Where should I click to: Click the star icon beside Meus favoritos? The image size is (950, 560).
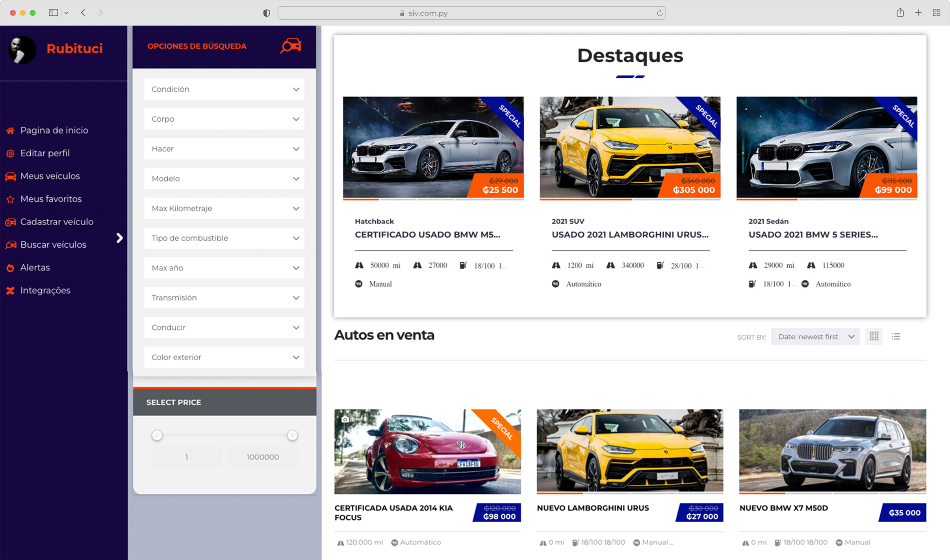tap(10, 199)
